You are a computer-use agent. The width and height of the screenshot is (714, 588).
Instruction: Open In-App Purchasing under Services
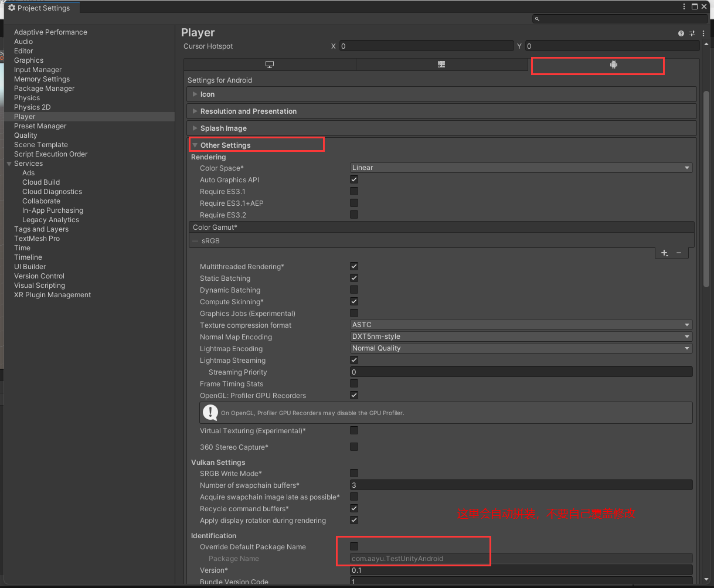[x=53, y=210]
